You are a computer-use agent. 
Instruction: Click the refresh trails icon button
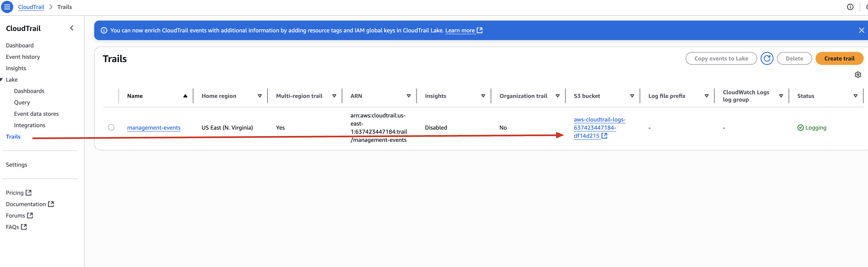pos(767,58)
